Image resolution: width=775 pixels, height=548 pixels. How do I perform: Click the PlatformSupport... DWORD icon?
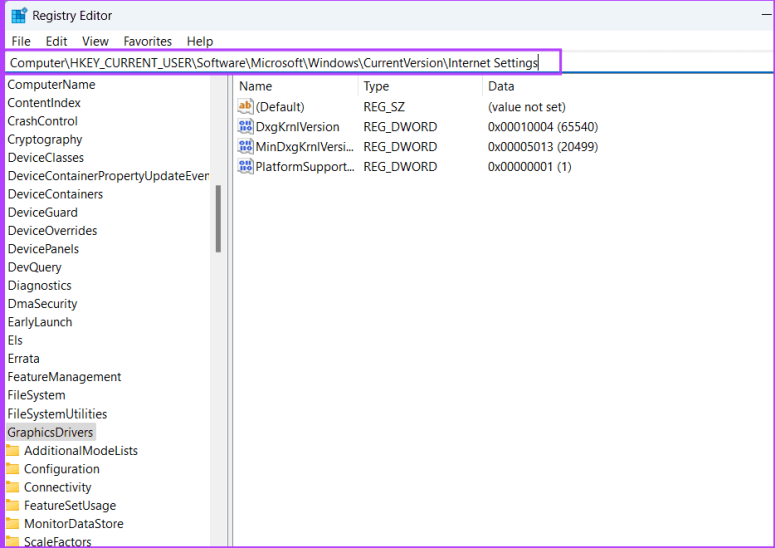245,166
